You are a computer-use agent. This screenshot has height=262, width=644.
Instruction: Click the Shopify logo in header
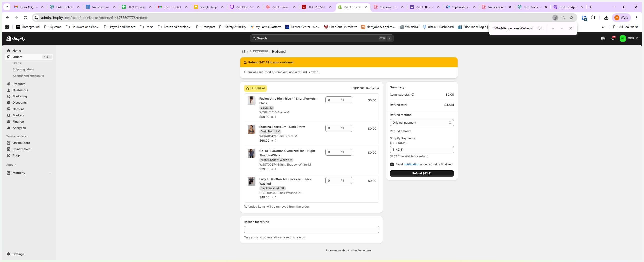pyautogui.click(x=16, y=38)
